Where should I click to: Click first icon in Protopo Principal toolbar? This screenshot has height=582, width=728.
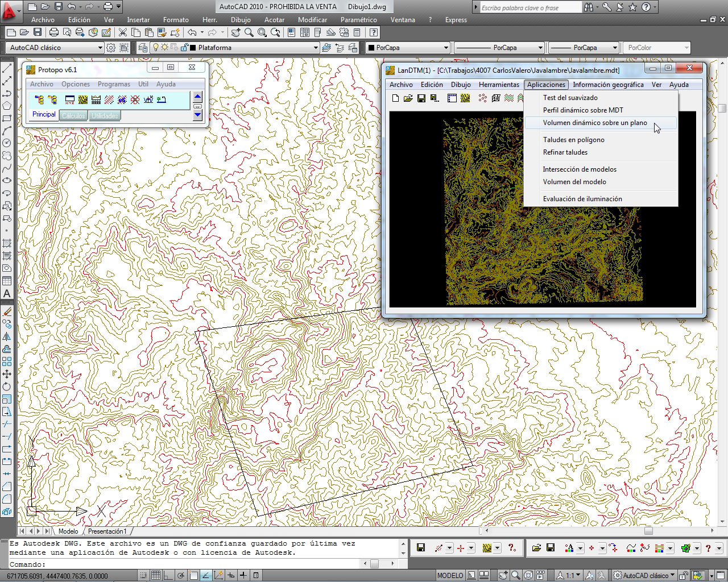tap(39, 99)
